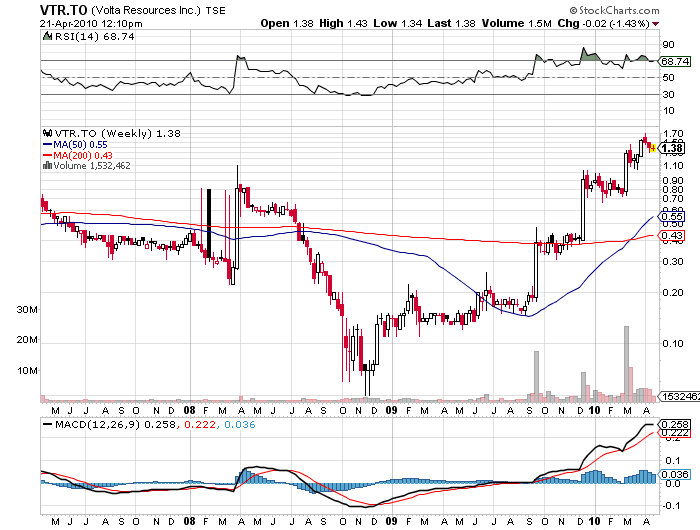Click the yellow last-price marker on chart
The image size is (700, 530).
654,148
